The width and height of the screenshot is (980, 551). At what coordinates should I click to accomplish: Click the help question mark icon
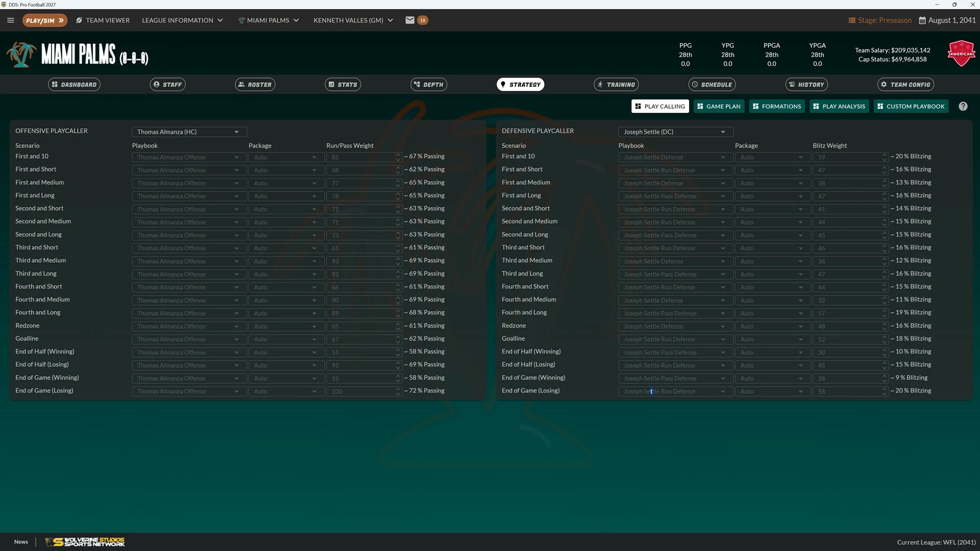pos(963,106)
